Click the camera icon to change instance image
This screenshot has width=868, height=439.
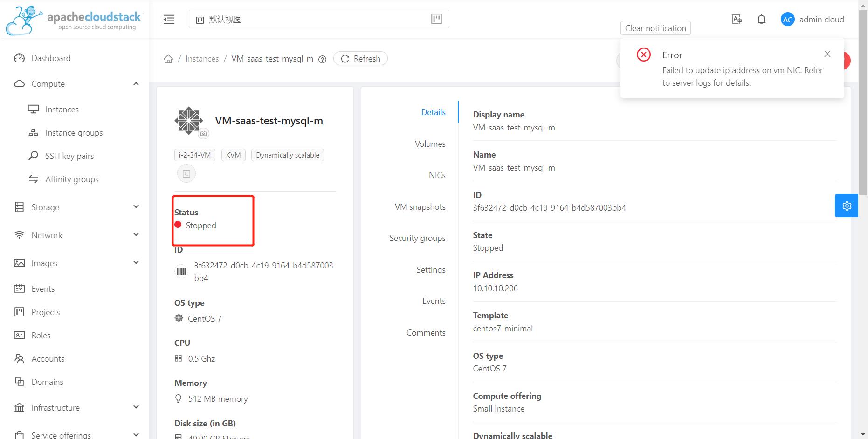(x=203, y=134)
